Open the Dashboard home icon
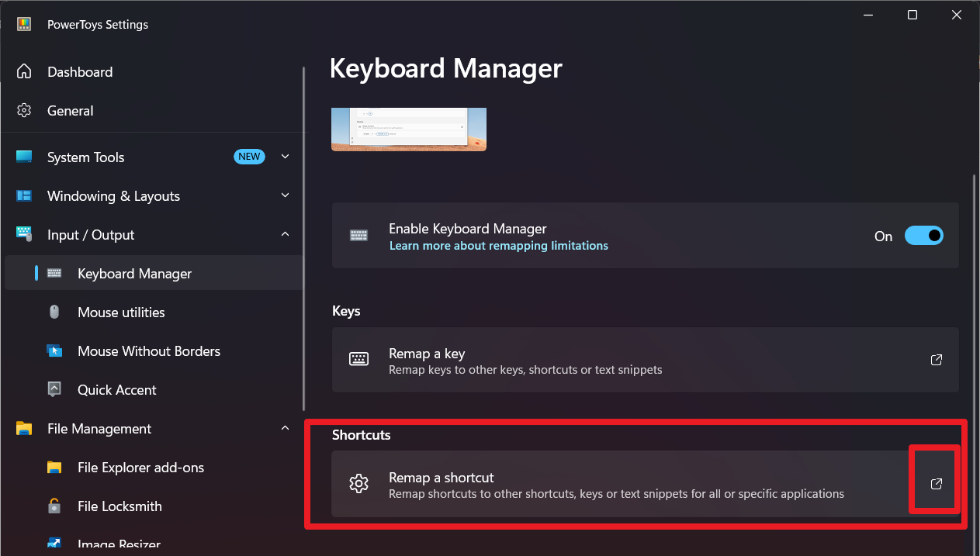The height and width of the screenshot is (556, 980). (x=24, y=71)
